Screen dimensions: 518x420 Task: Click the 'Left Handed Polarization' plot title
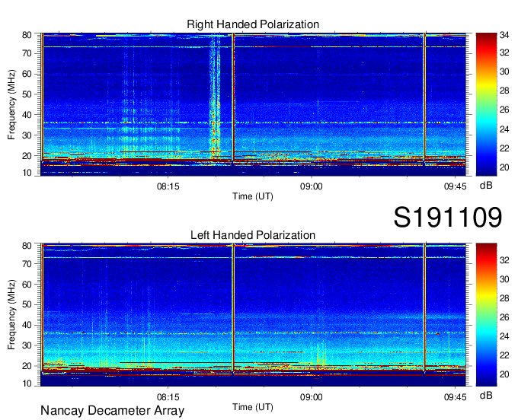(x=253, y=235)
